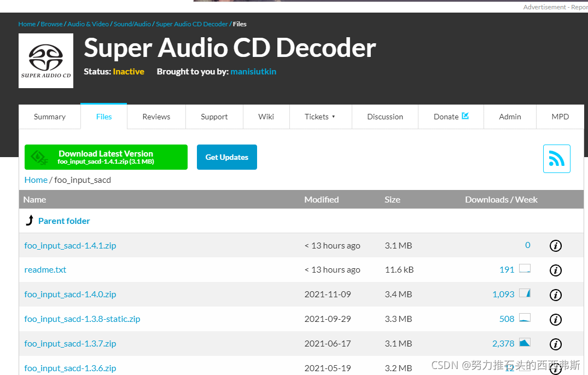Sort by the Modified column header
The height and width of the screenshot is (375, 588).
point(322,200)
